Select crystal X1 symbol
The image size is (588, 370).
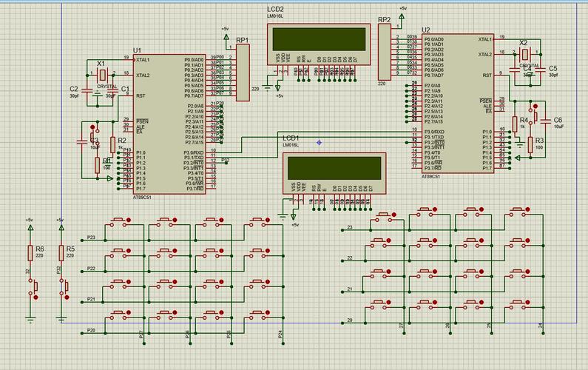(101, 75)
